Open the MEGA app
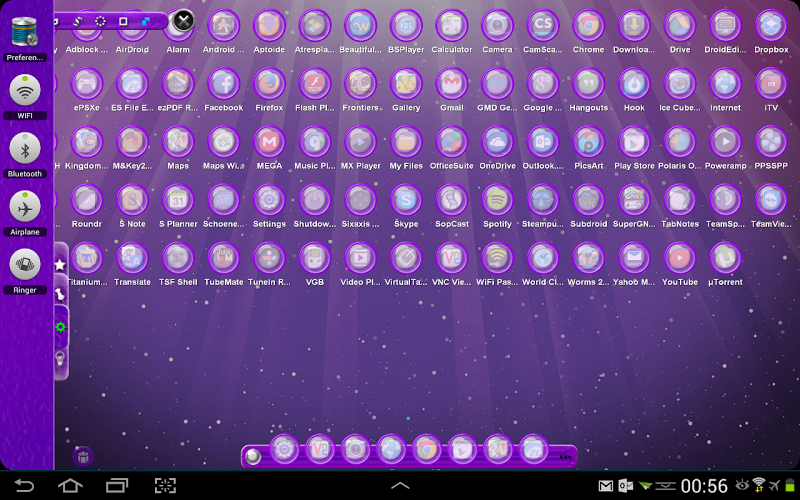This screenshot has width=800, height=500. coord(269,141)
